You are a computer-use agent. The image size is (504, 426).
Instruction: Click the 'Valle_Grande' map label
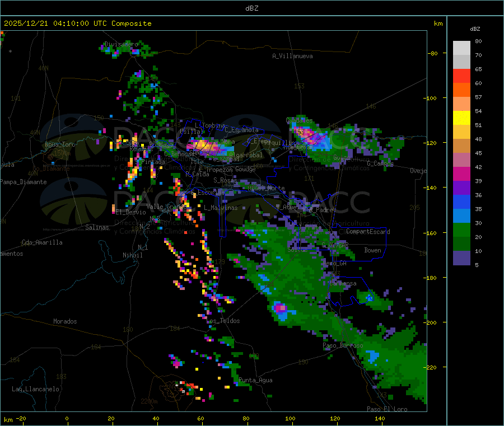166,206
